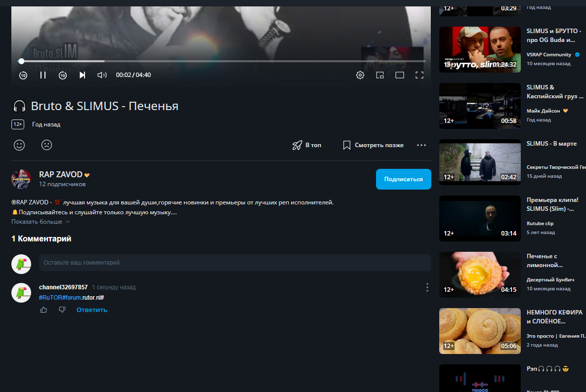Open the SLIMUS - В марте thumbnail

pos(479,162)
